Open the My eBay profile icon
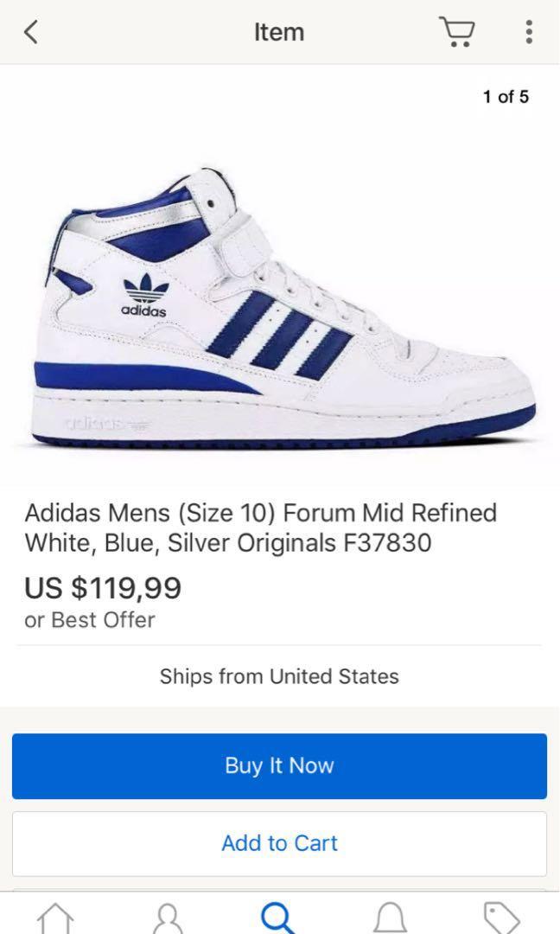Image resolution: width=560 pixels, height=934 pixels. click(168, 918)
